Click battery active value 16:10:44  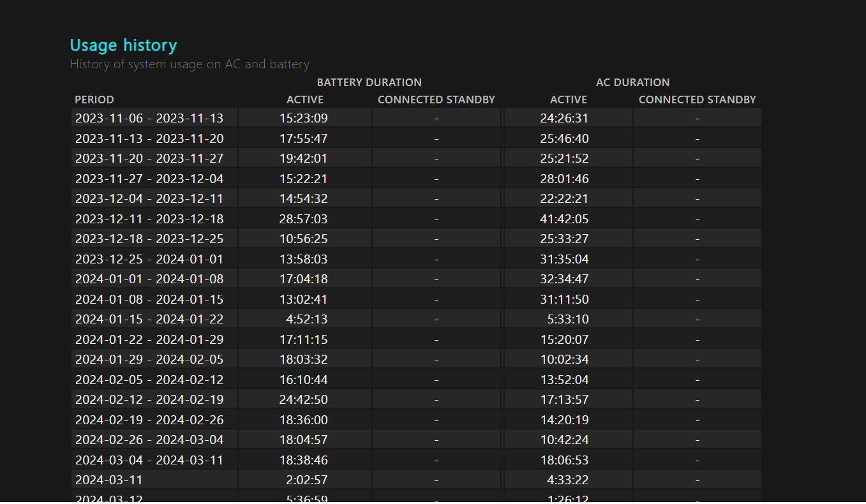point(304,380)
